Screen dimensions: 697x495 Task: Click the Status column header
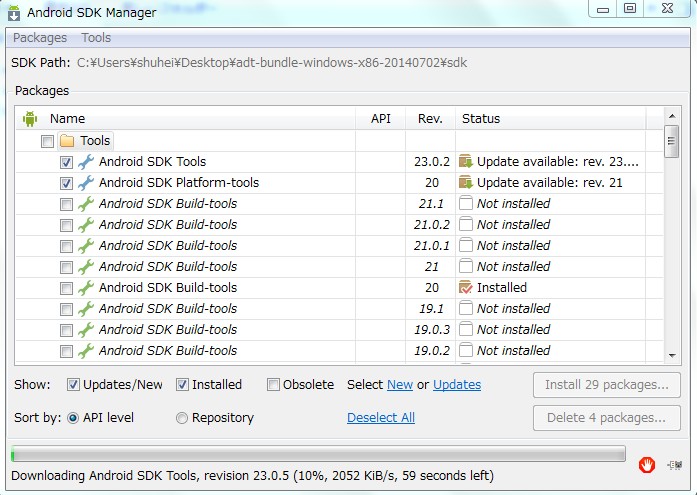[x=481, y=119]
